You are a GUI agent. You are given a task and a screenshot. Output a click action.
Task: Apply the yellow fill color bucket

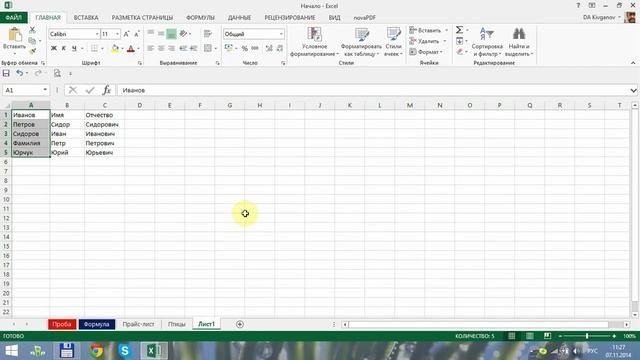tap(115, 49)
